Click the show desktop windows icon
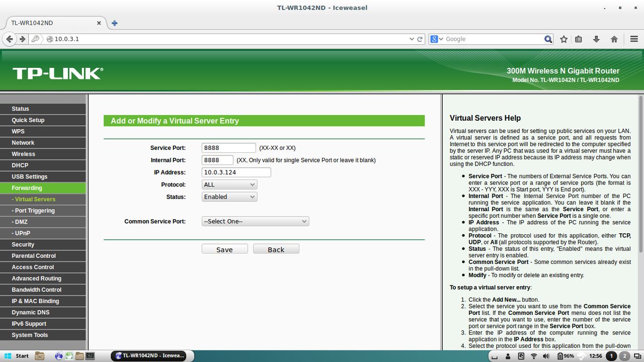This screenshot has width=644, height=362. point(637,356)
